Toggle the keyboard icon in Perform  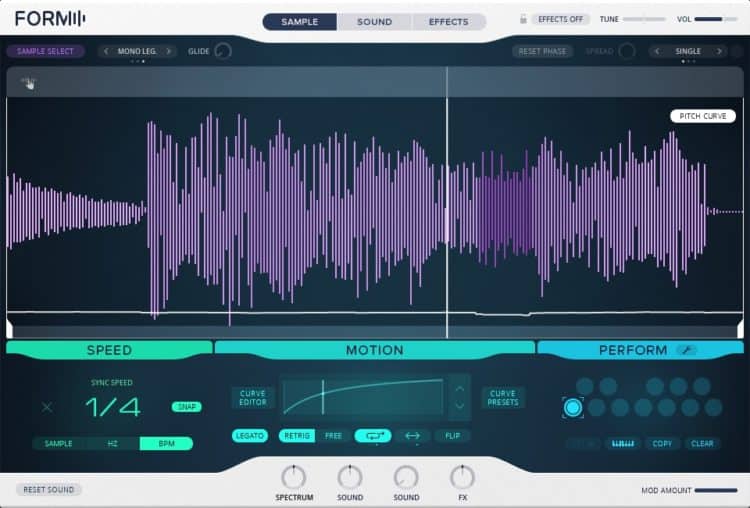coord(623,443)
